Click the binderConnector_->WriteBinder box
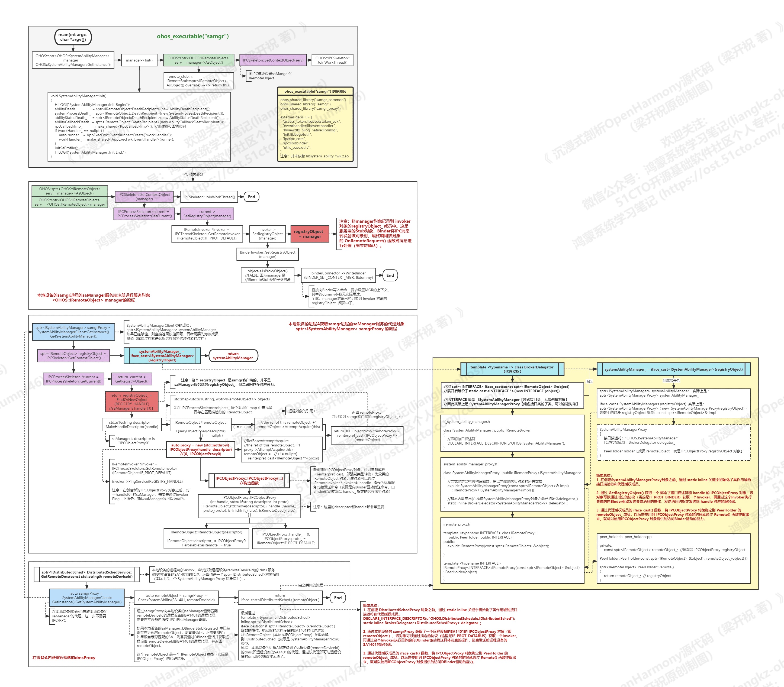Viewport: 784px width, 687px height. 338,275
